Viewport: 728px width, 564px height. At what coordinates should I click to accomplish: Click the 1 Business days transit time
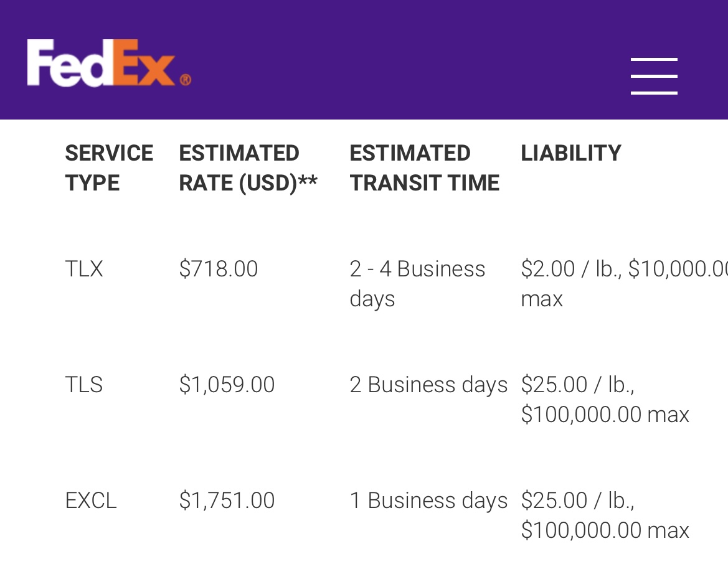(428, 501)
